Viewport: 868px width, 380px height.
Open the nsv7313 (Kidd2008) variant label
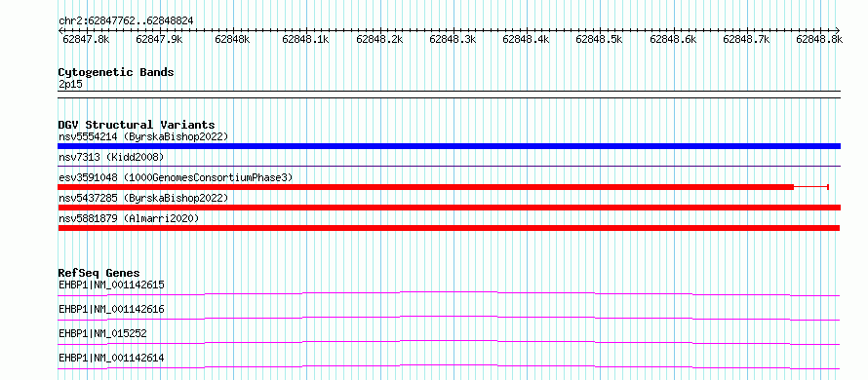(x=111, y=157)
